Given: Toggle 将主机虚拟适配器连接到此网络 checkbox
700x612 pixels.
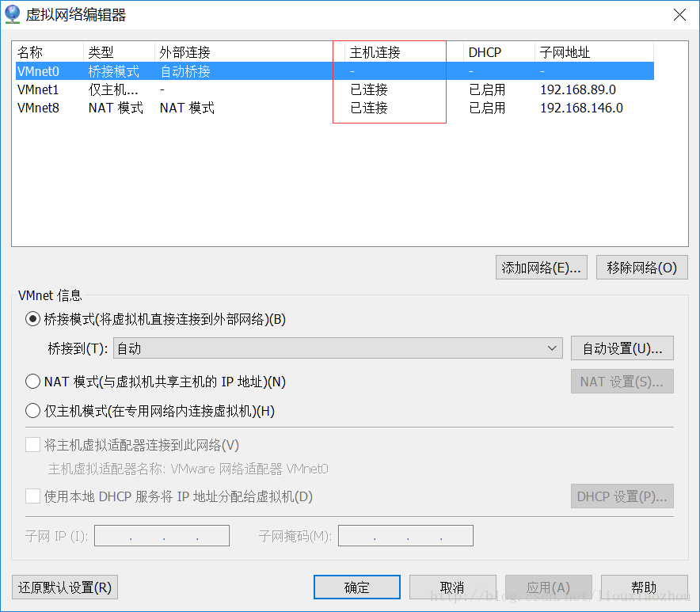Looking at the screenshot, I should click(32, 445).
